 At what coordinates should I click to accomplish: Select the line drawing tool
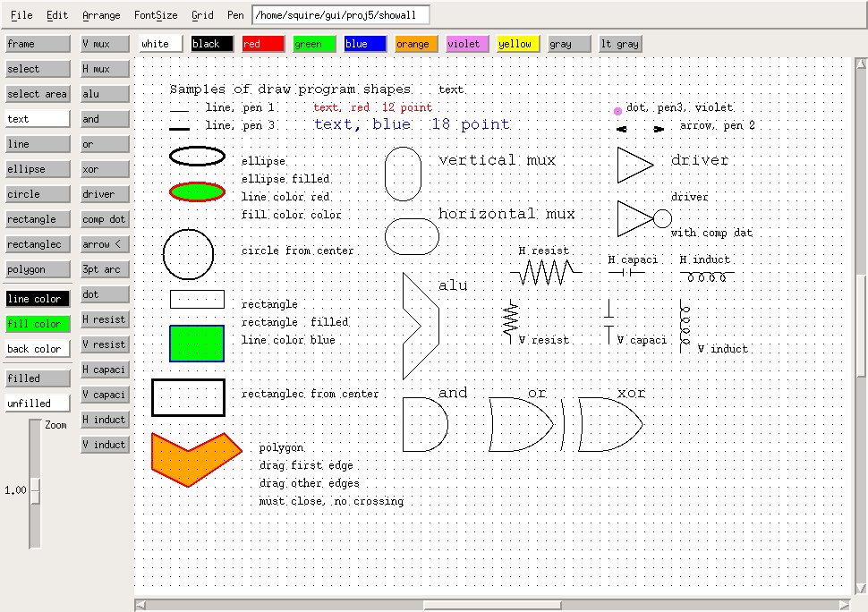coord(38,144)
